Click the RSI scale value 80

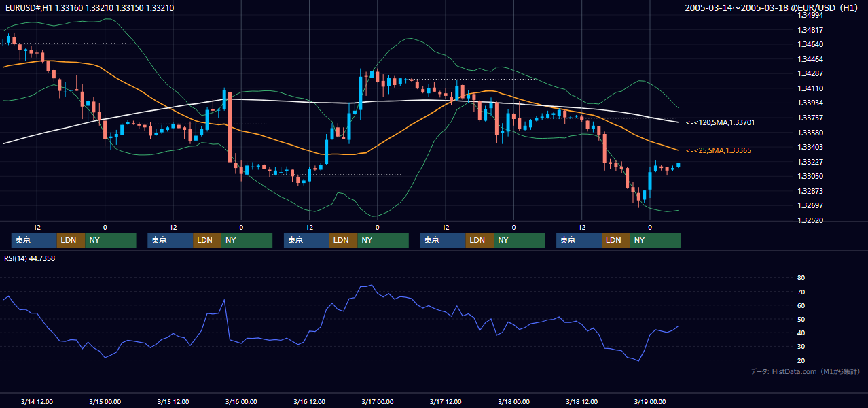pyautogui.click(x=801, y=278)
